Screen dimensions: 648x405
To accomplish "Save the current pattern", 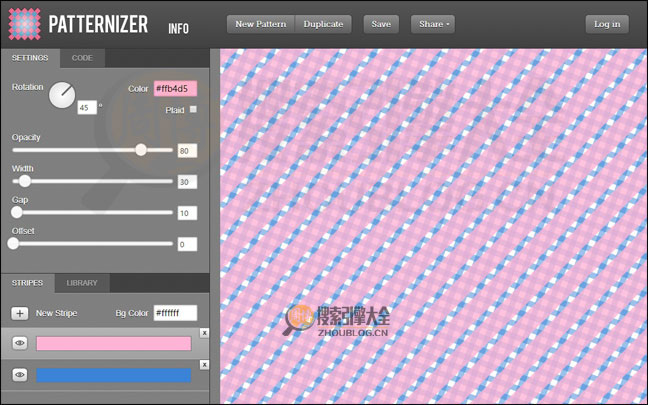I will pos(381,24).
